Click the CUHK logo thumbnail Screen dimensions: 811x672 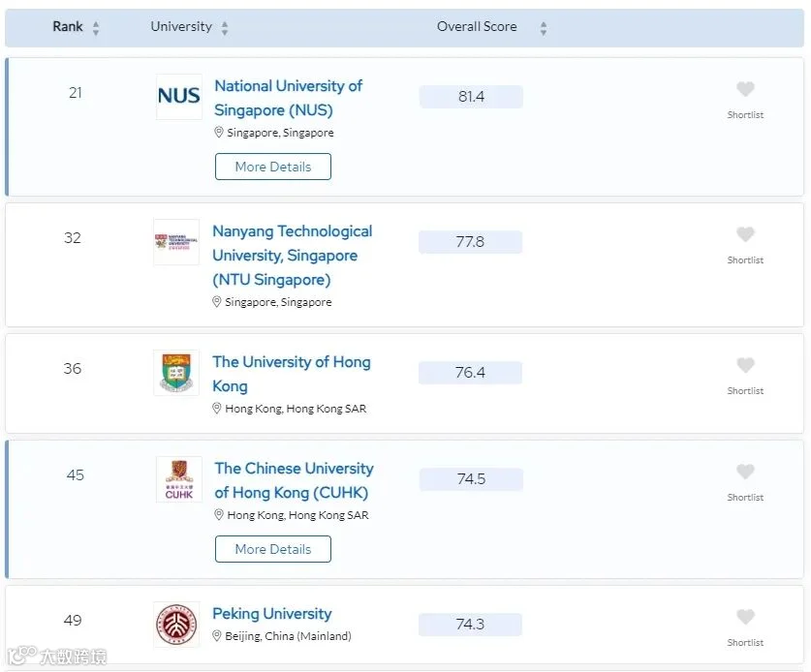pos(179,479)
